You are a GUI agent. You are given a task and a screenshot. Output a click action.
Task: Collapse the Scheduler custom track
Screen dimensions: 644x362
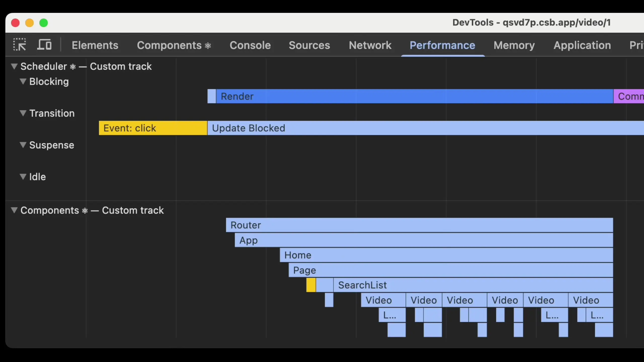point(14,66)
